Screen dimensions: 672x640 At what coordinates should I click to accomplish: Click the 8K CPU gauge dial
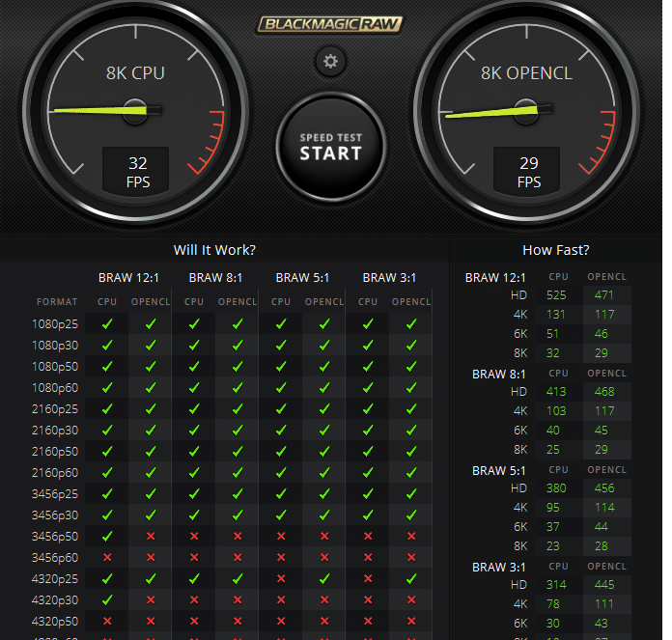(x=135, y=111)
